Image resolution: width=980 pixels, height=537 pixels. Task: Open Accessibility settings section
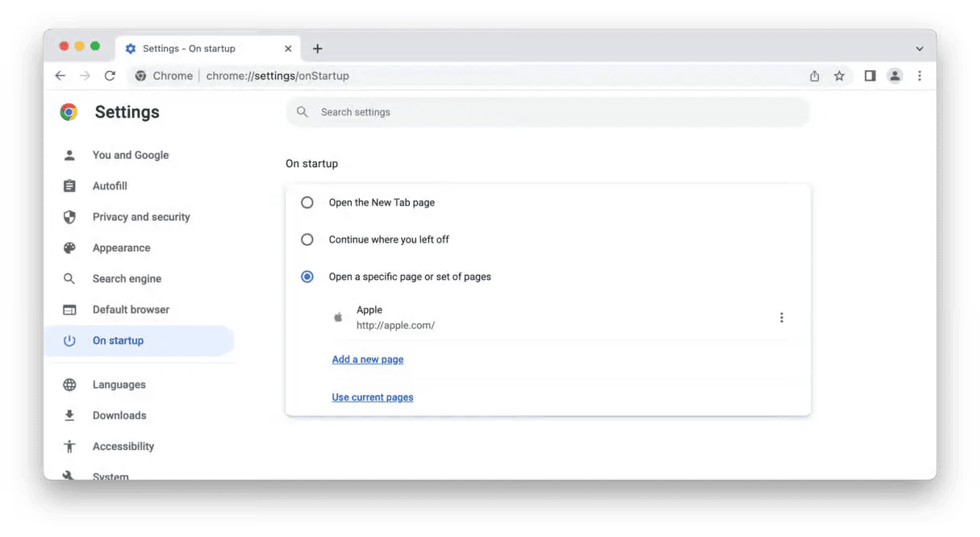click(x=123, y=446)
